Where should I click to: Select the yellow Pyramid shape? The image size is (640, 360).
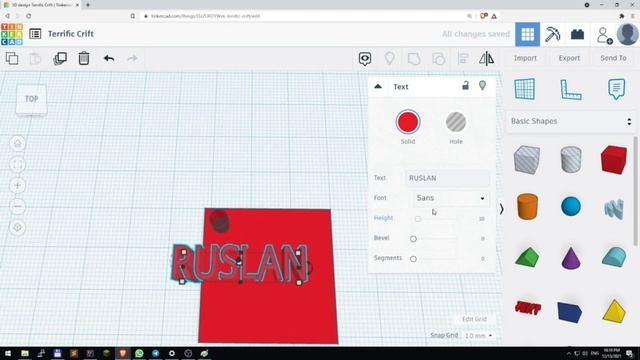tap(614, 311)
